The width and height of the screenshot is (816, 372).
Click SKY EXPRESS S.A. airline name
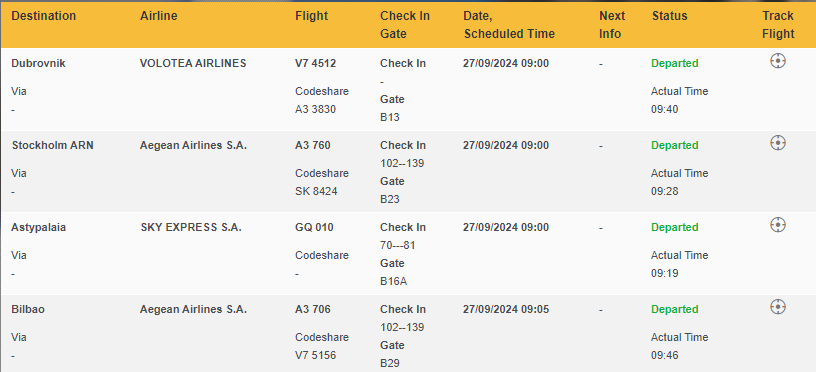point(191,227)
